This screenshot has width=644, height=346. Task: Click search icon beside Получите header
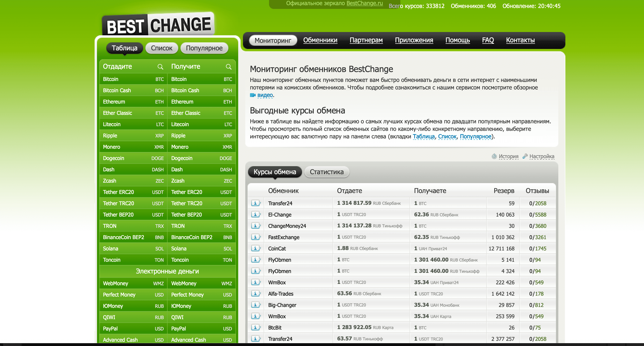pyautogui.click(x=229, y=67)
